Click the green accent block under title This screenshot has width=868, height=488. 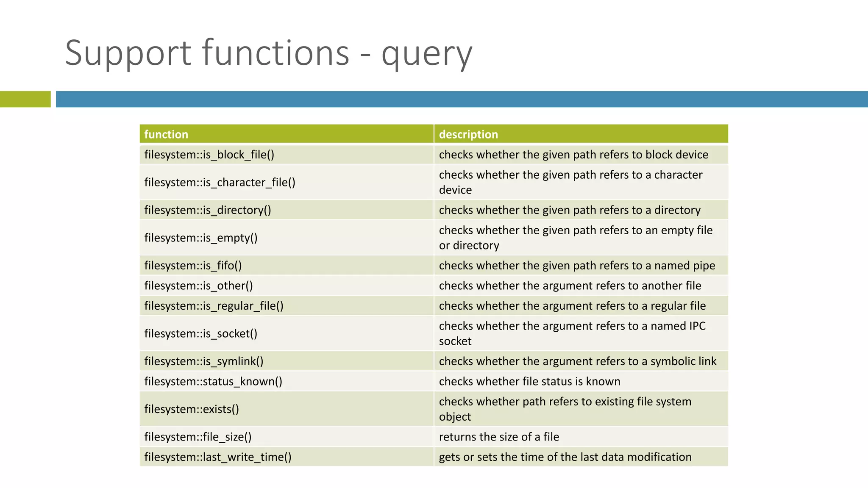click(x=25, y=99)
